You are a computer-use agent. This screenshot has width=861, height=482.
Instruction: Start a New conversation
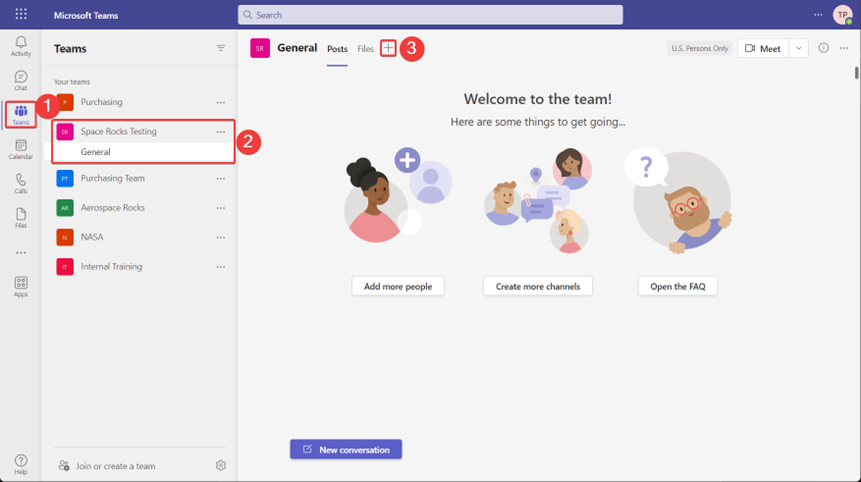pos(346,450)
